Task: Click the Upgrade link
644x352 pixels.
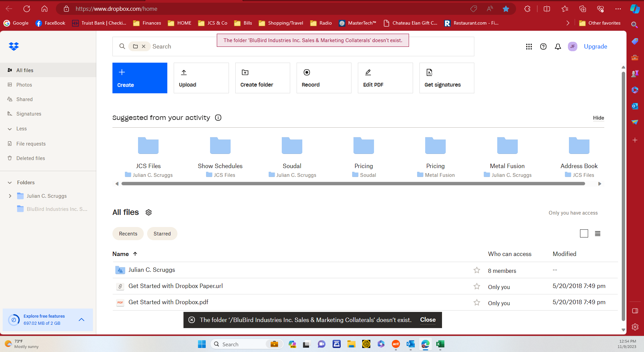Action: [x=596, y=46]
